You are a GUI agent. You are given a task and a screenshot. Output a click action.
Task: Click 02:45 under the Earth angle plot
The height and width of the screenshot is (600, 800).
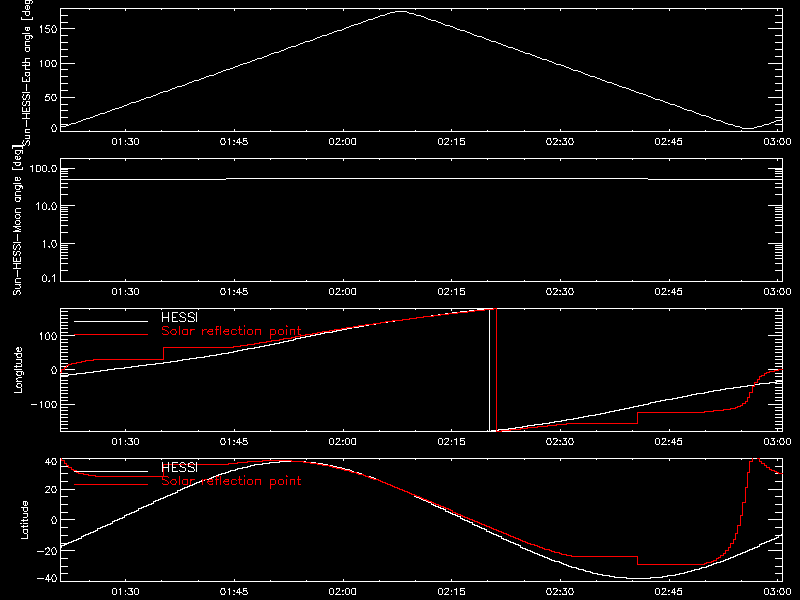668,142
